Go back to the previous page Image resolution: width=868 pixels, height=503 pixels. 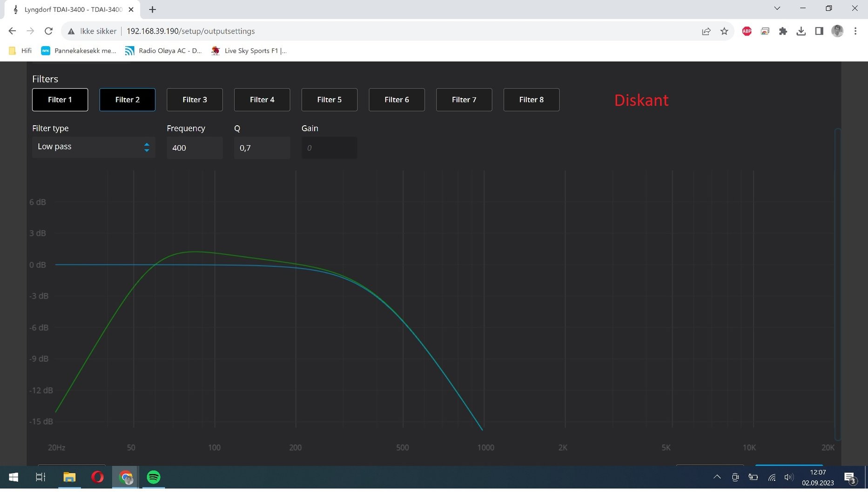click(x=12, y=31)
